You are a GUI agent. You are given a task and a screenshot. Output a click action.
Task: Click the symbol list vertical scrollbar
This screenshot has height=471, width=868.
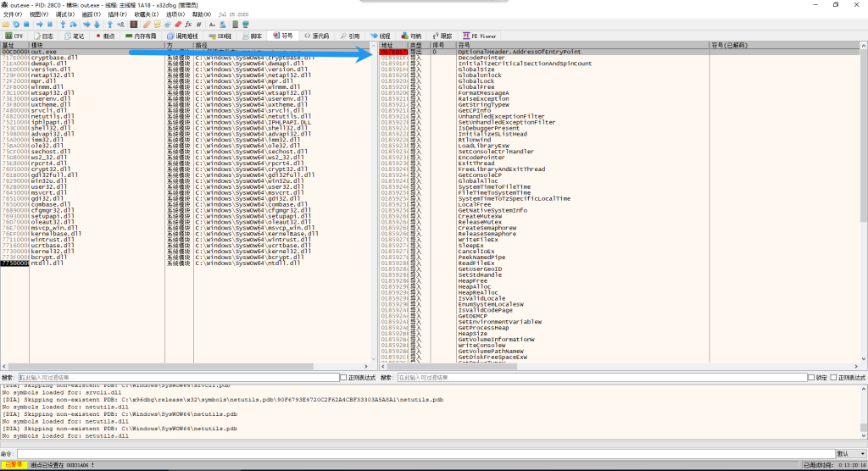tap(864, 202)
